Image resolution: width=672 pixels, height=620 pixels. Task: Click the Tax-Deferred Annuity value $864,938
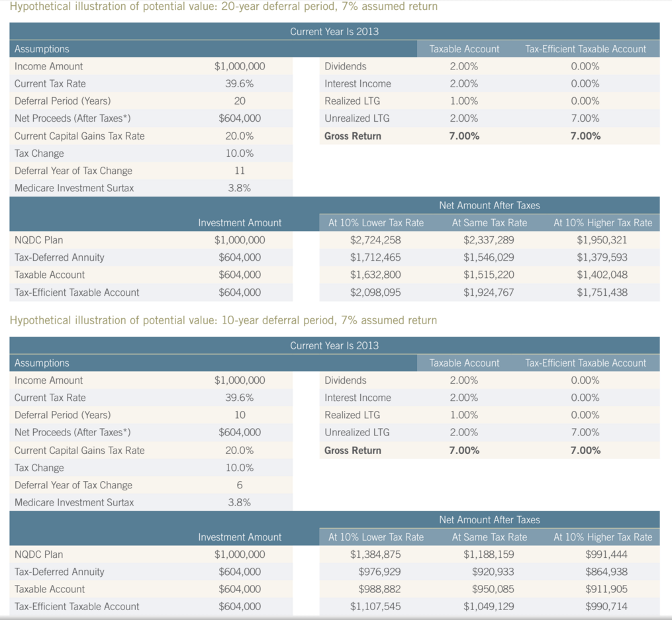click(606, 572)
